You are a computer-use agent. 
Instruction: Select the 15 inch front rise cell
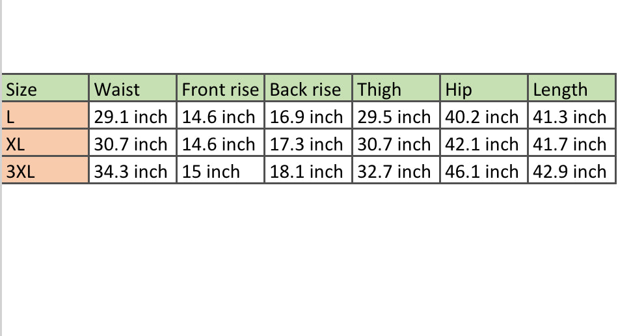[x=221, y=171]
